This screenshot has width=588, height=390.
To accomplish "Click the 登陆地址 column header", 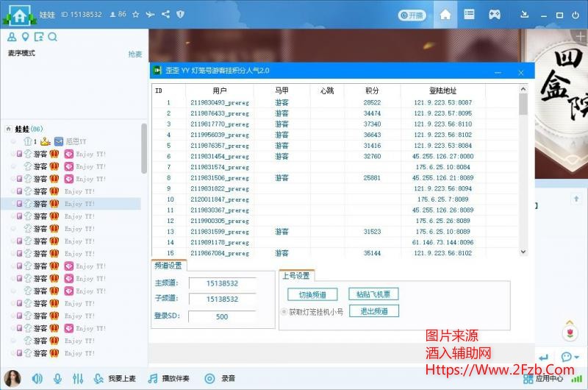I will [x=443, y=91].
